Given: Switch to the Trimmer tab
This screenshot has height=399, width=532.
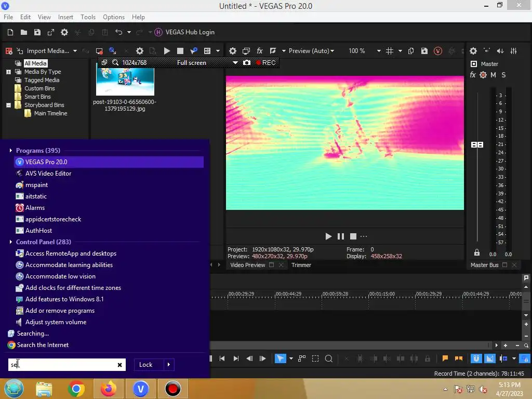Looking at the screenshot, I should point(301,265).
